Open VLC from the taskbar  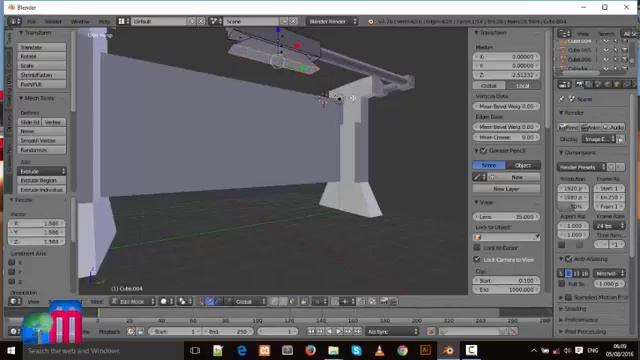click(x=379, y=350)
